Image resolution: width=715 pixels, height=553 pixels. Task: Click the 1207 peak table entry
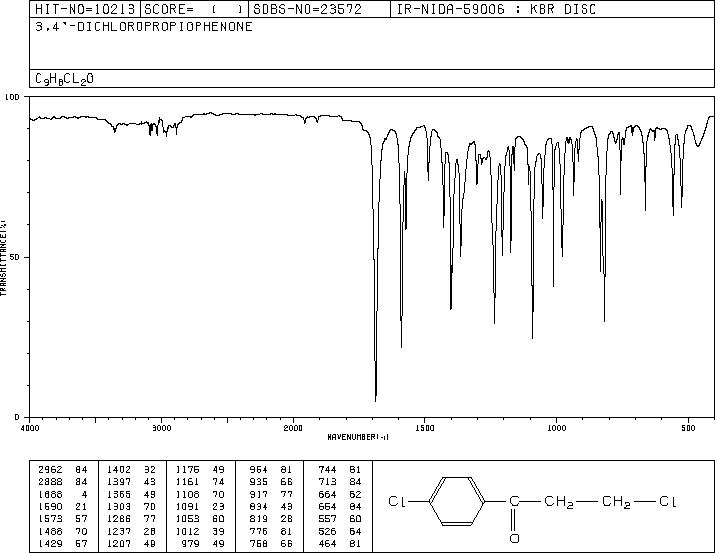click(x=131, y=543)
